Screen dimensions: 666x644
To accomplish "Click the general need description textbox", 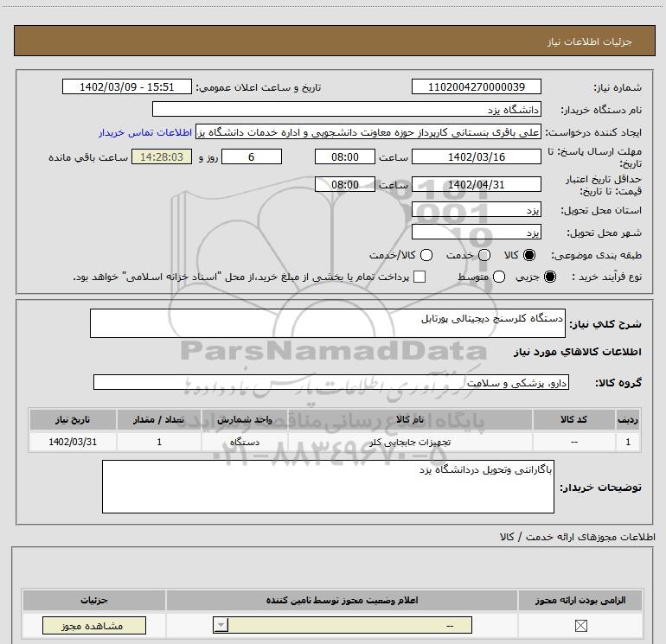I will pos(328,323).
